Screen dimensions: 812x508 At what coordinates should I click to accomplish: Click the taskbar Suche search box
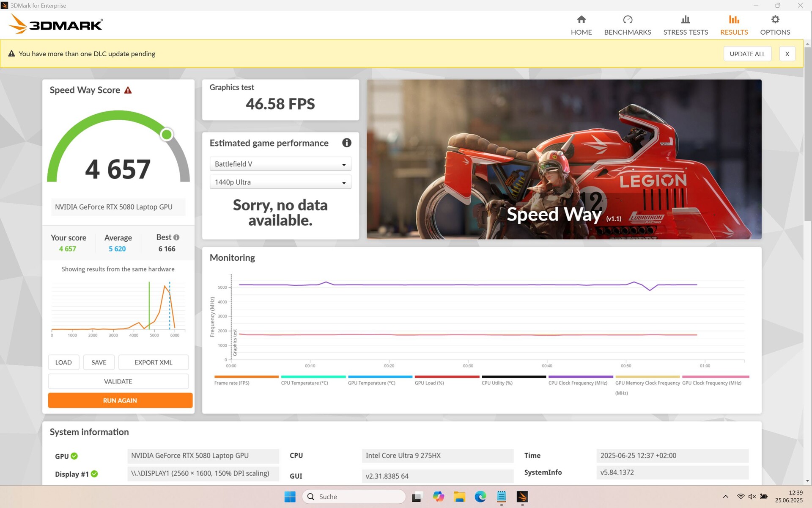coord(354,497)
